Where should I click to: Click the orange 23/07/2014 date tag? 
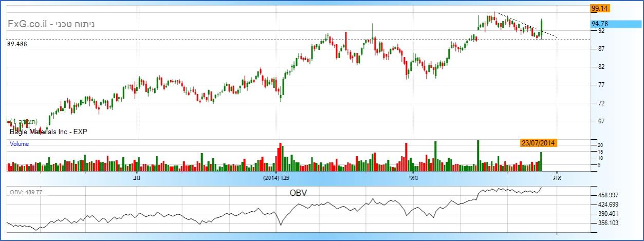pyautogui.click(x=538, y=143)
